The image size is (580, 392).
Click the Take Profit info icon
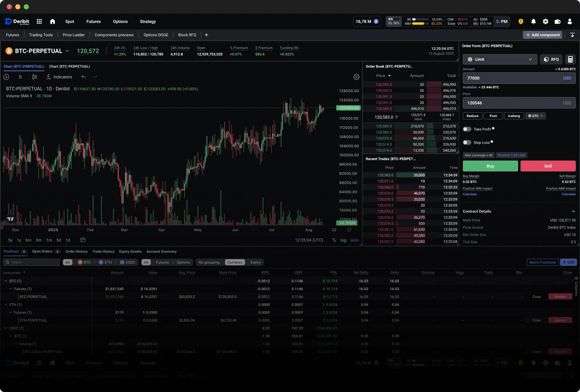pos(493,128)
